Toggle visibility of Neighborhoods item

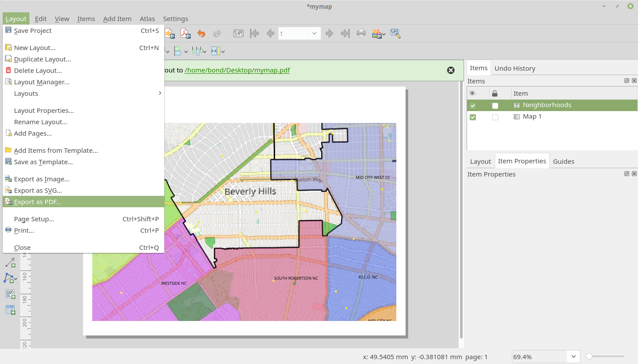[473, 105]
